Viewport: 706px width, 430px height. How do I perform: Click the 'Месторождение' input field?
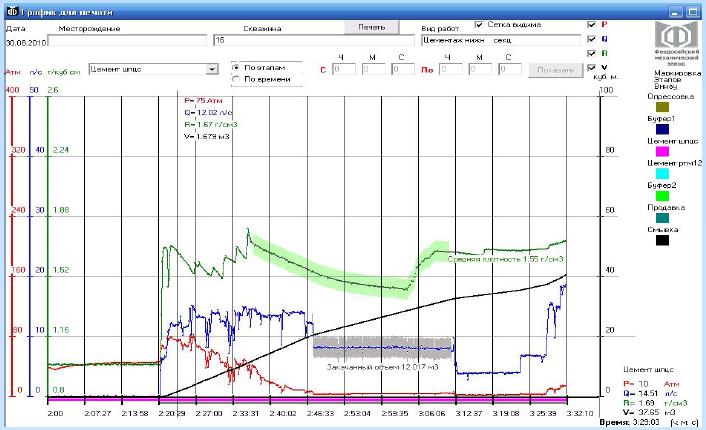127,41
